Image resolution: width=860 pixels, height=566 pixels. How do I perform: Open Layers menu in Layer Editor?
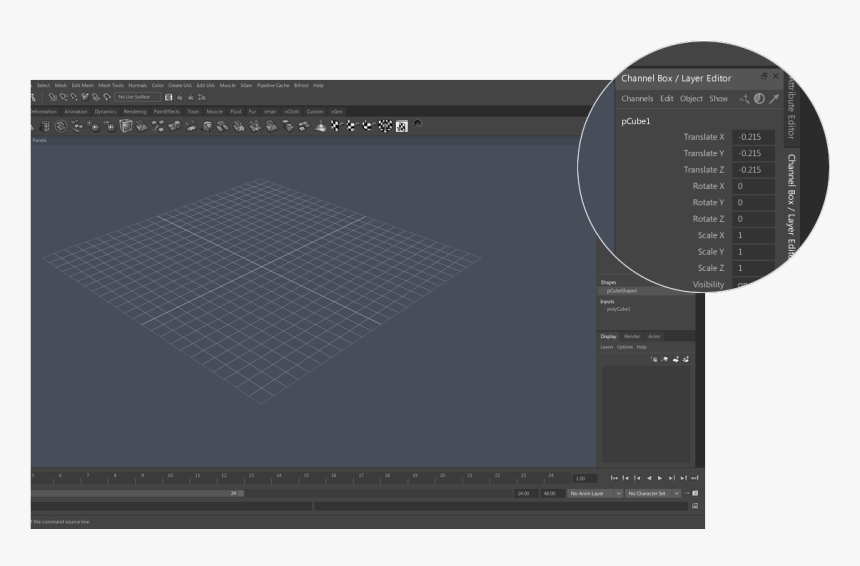(x=607, y=347)
